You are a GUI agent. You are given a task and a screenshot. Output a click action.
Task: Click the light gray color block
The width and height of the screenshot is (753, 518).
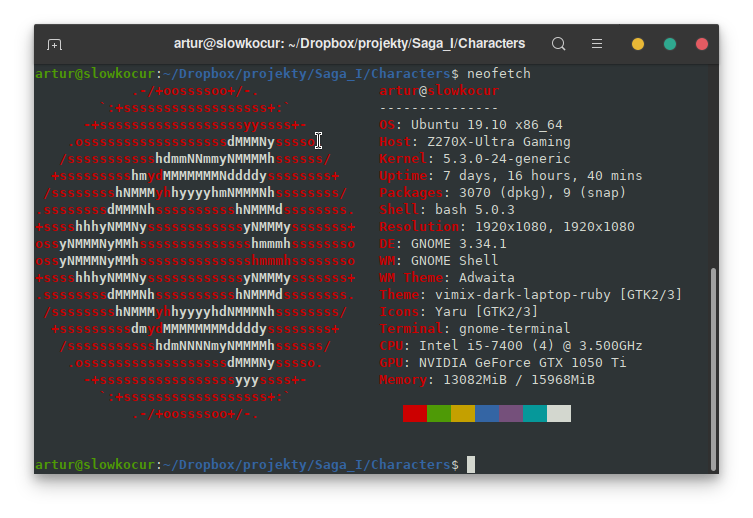(559, 413)
